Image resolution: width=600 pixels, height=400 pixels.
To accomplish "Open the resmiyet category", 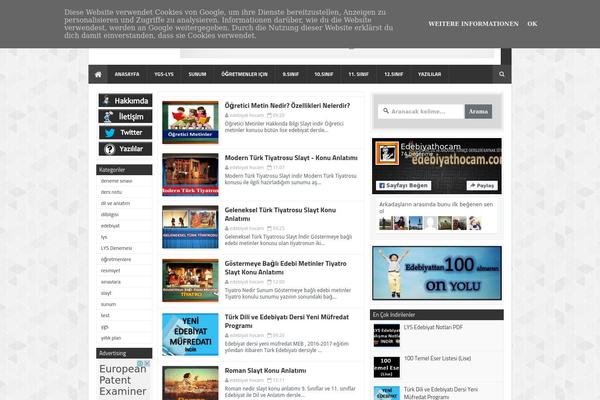I will coord(110,271).
